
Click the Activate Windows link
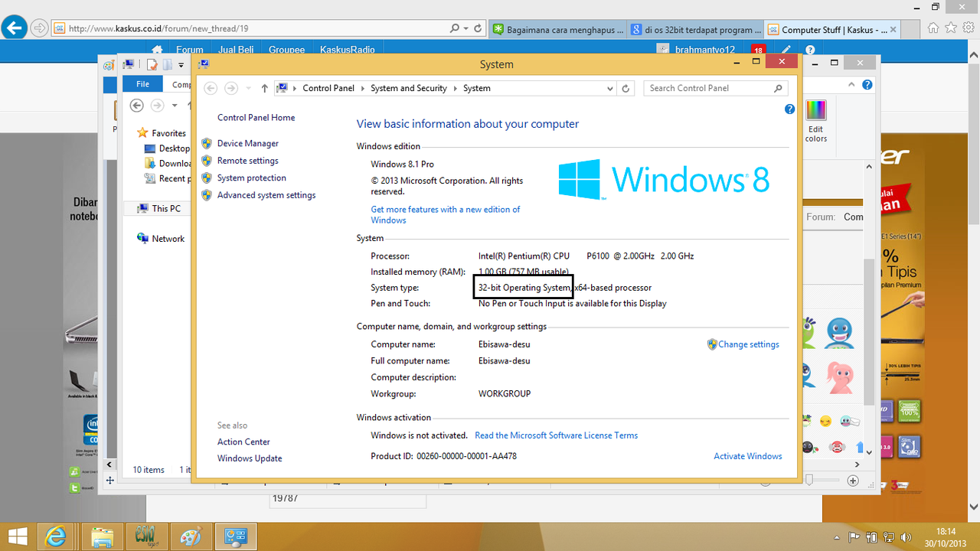(747, 456)
